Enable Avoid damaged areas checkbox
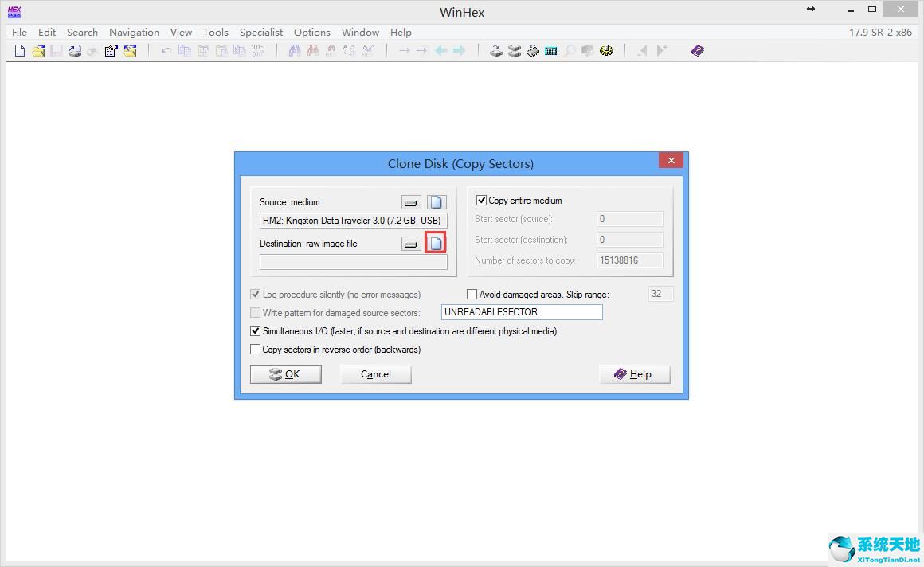 tap(472, 295)
